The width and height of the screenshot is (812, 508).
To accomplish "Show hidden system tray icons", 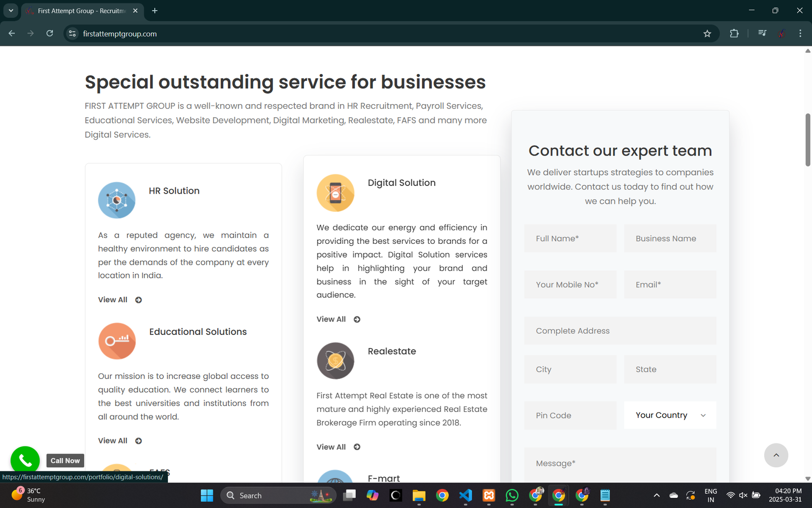I will pyautogui.click(x=657, y=495).
